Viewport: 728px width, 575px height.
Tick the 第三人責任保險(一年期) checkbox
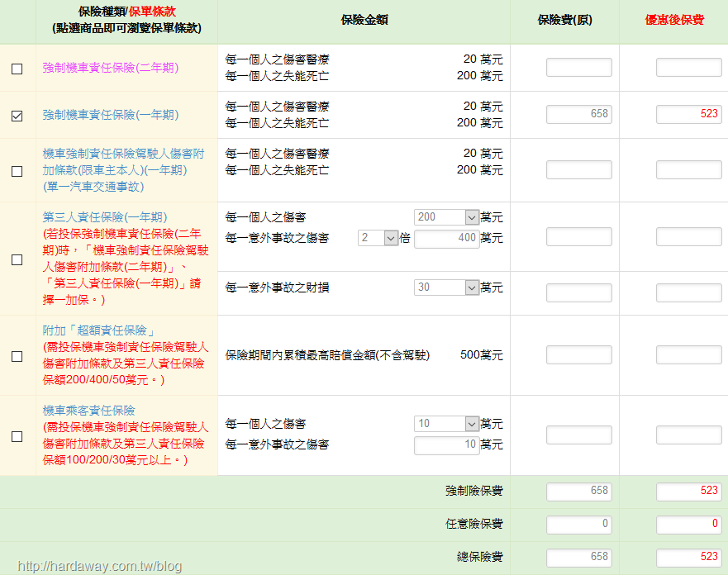[17, 259]
